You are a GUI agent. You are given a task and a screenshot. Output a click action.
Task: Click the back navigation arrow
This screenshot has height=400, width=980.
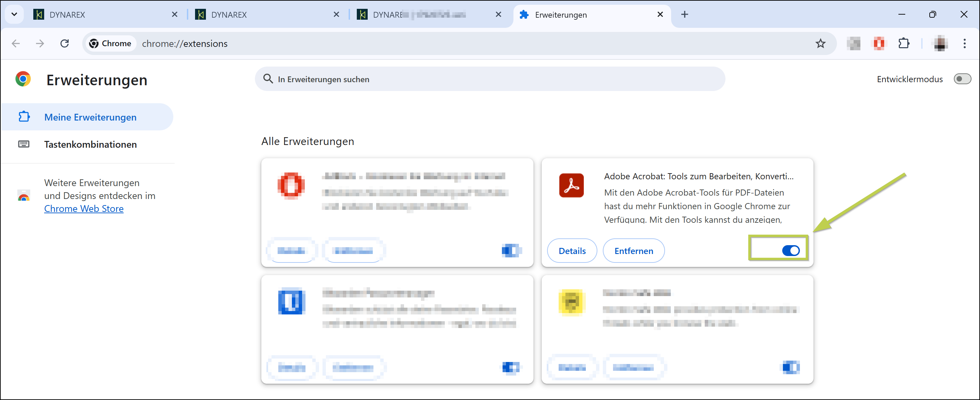pos(16,43)
